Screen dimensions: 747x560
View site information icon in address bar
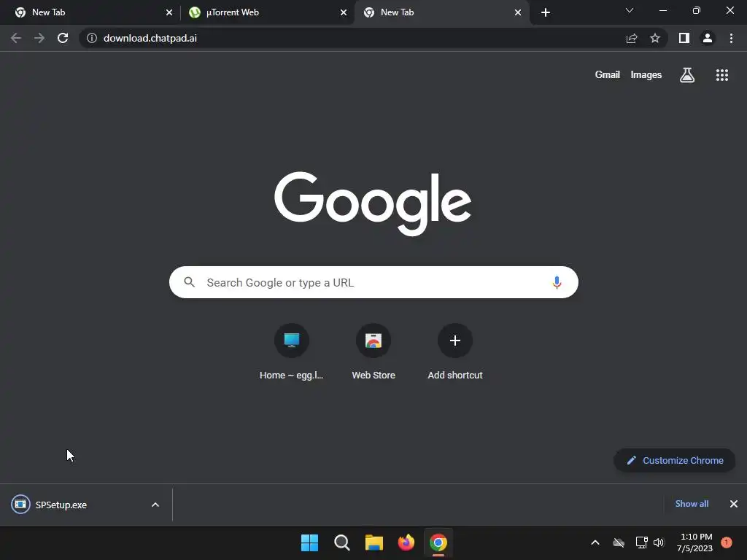[x=92, y=38]
